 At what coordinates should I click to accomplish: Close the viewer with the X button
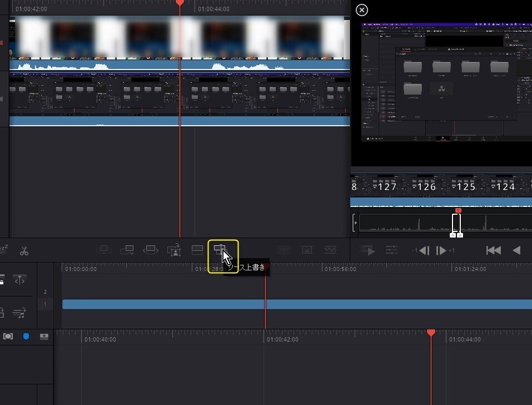[x=362, y=10]
